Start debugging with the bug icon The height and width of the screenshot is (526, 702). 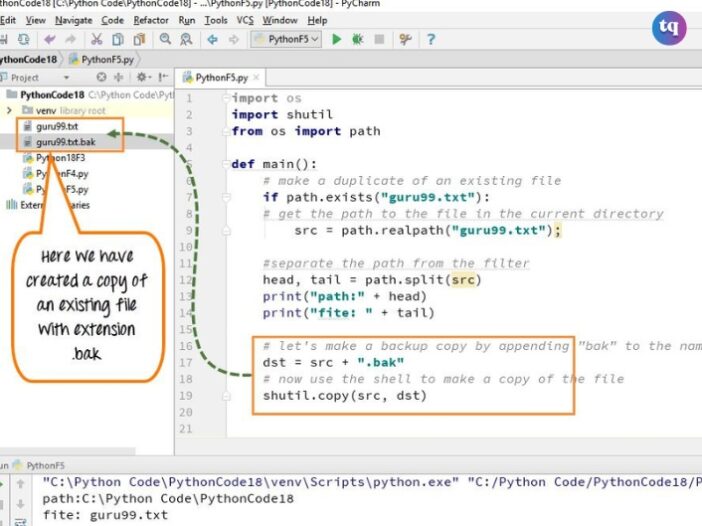coord(357,39)
